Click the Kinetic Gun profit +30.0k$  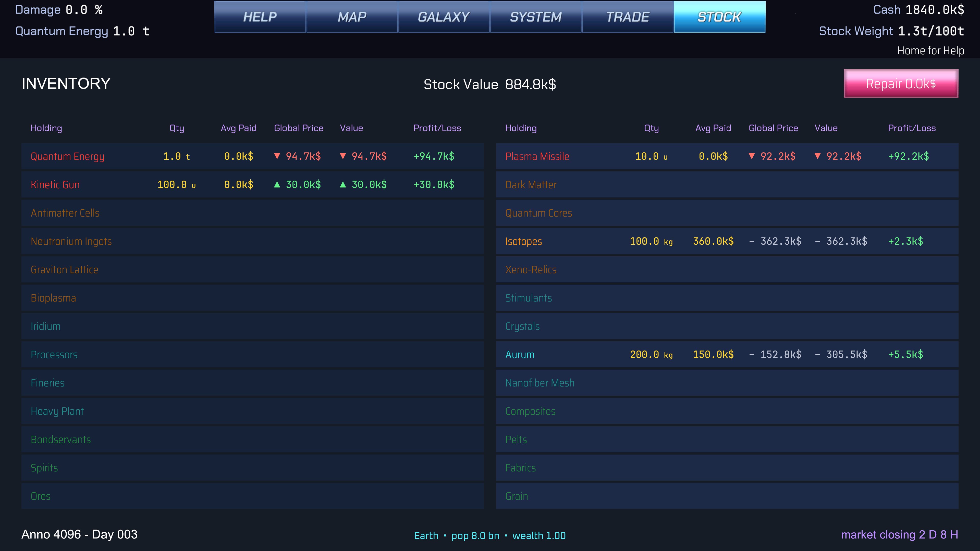click(434, 184)
